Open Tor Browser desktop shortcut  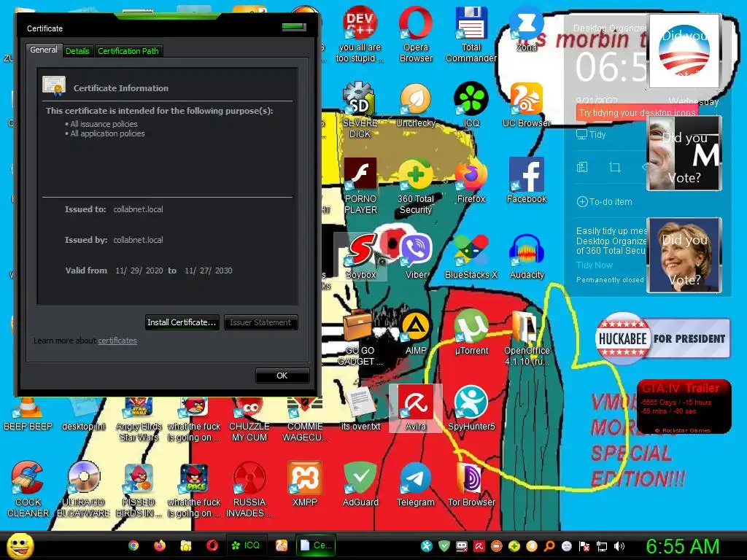471,484
